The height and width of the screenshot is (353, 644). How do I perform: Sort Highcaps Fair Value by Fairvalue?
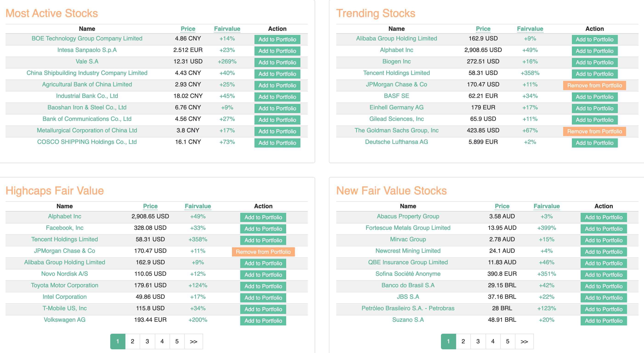[x=198, y=206]
